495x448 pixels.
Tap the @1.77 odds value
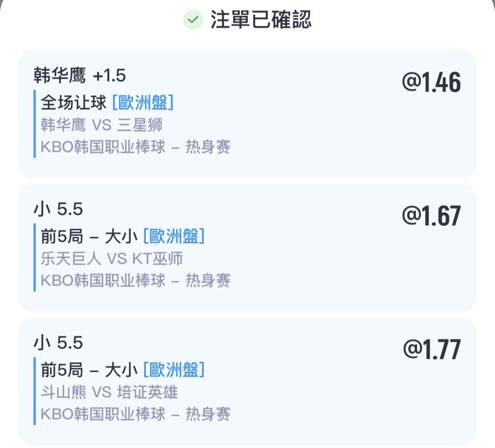[431, 349]
